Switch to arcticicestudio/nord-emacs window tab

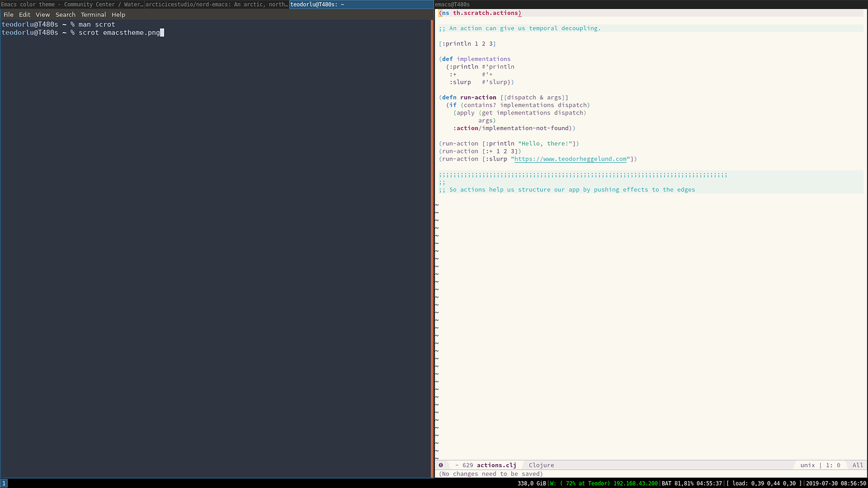coord(217,4)
